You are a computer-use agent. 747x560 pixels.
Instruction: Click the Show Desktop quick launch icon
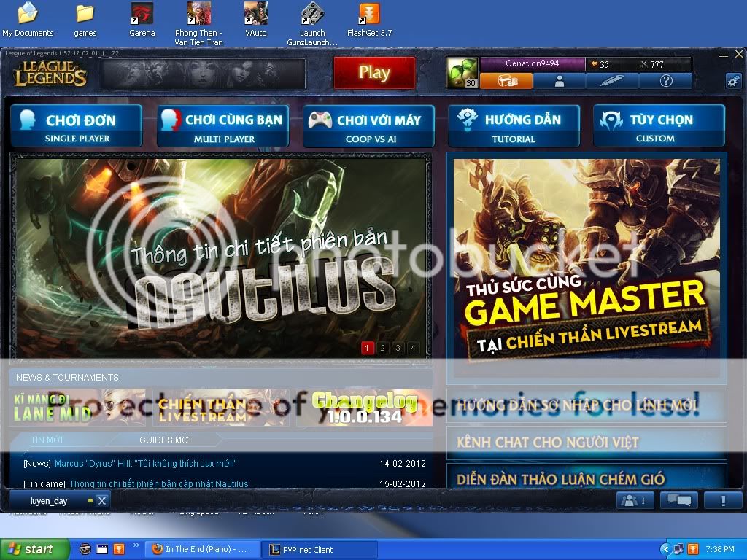pyautogui.click(x=102, y=549)
